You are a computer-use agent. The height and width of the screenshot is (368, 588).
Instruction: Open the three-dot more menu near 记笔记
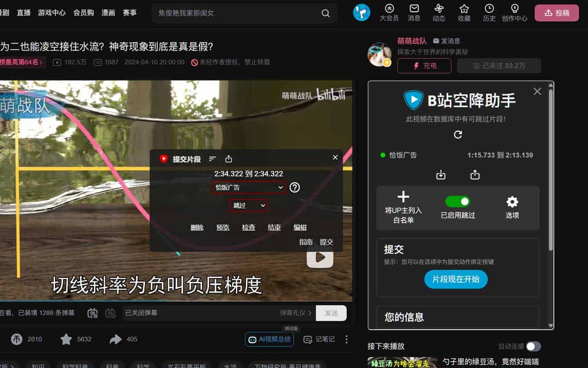pos(346,339)
